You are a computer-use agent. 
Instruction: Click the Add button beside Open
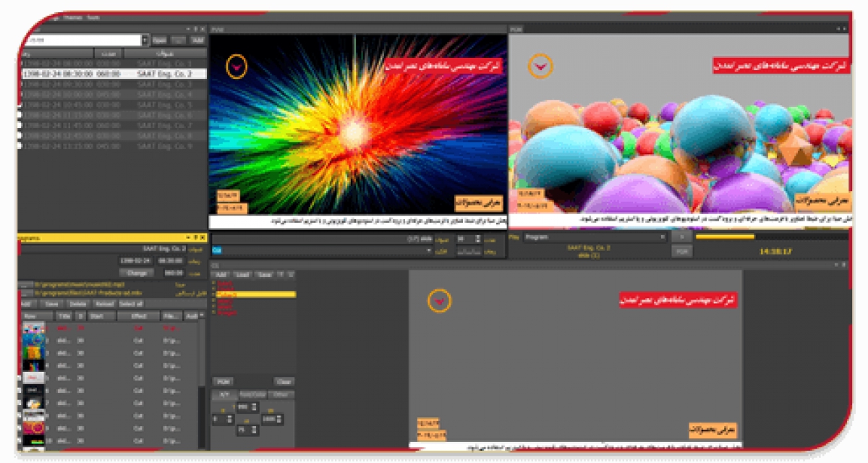197,41
